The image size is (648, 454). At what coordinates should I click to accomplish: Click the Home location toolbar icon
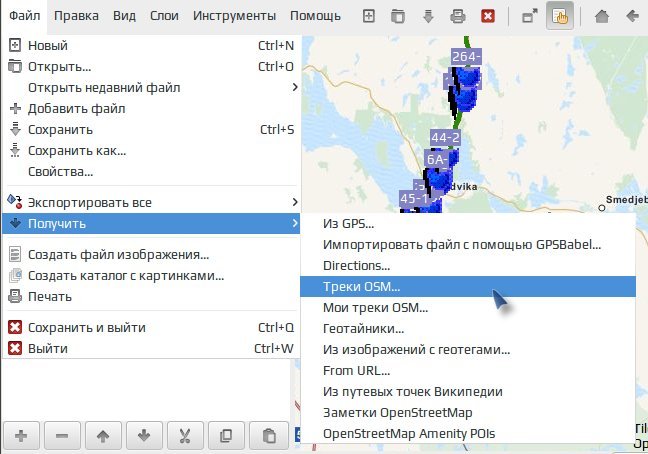(602, 17)
